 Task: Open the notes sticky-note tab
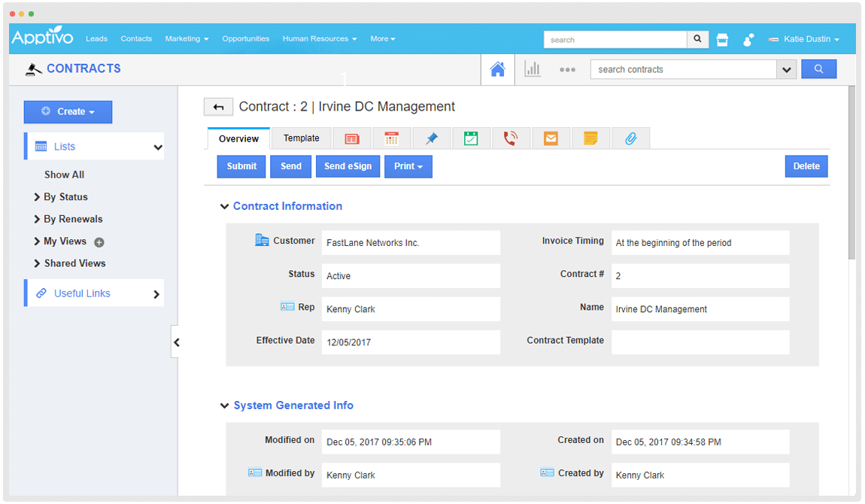pyautogui.click(x=590, y=138)
